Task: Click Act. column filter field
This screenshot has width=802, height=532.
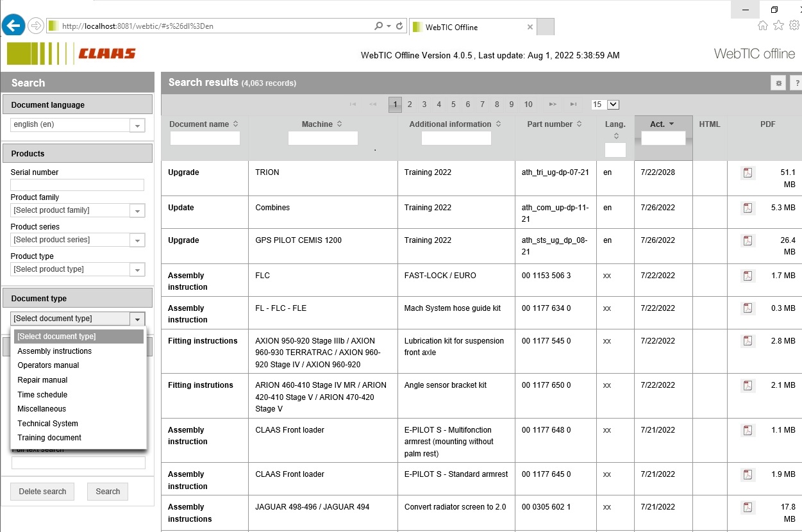Action: click(664, 138)
